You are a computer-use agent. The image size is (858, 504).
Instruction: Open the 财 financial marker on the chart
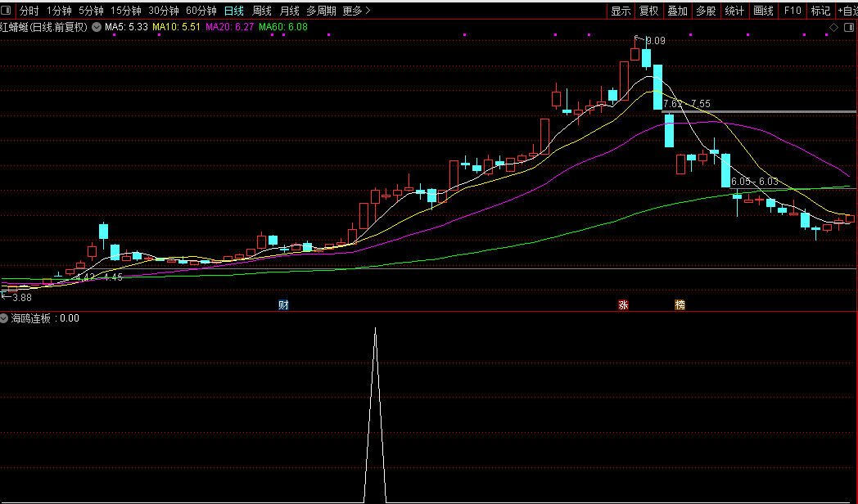click(x=283, y=304)
